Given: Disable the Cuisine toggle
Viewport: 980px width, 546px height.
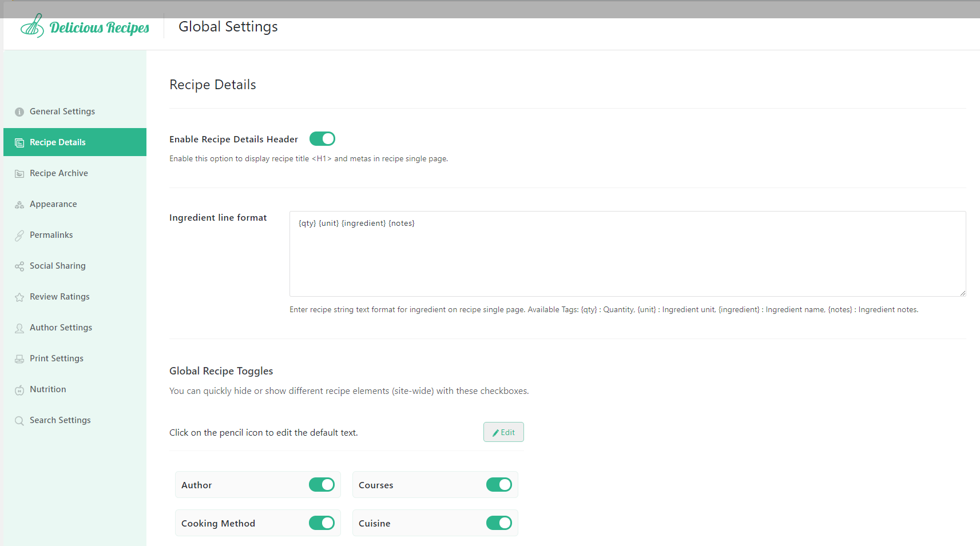Looking at the screenshot, I should click(499, 523).
